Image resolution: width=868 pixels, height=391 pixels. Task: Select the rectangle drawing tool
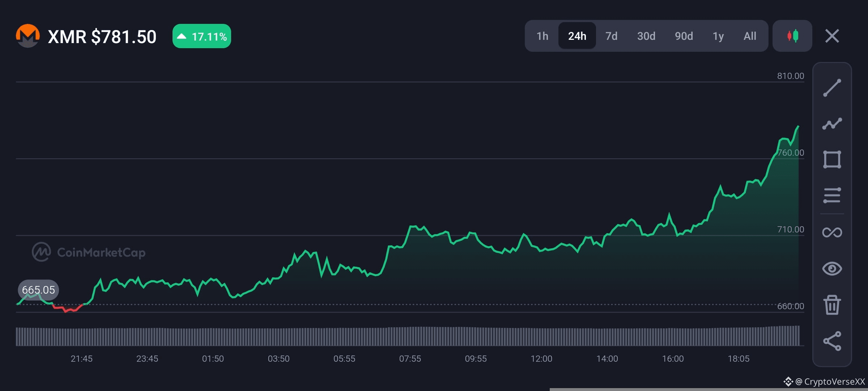[x=832, y=160]
